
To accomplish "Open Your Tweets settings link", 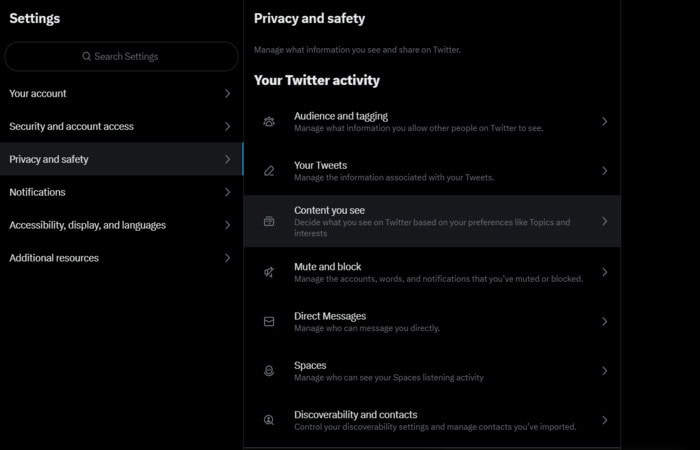I will (x=432, y=171).
